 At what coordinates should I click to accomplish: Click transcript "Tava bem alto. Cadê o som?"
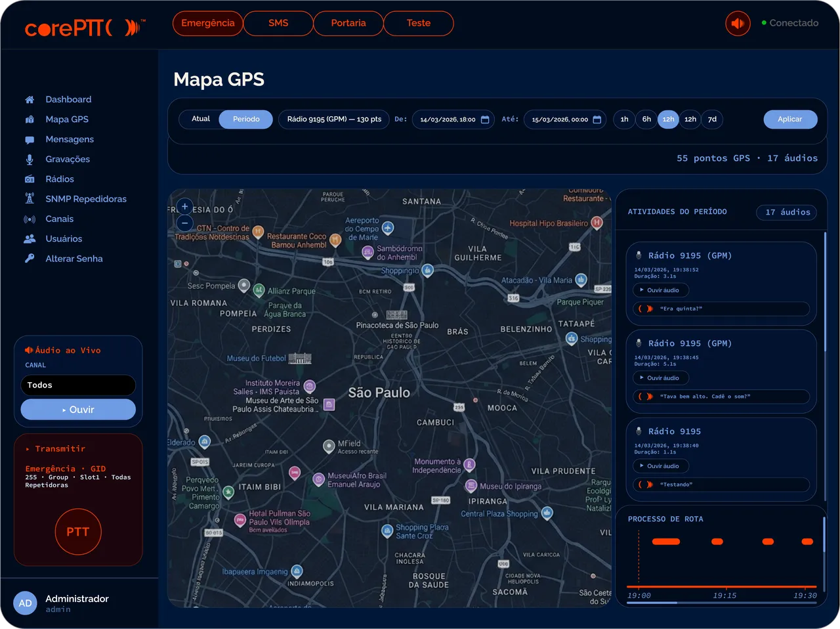[x=705, y=397]
